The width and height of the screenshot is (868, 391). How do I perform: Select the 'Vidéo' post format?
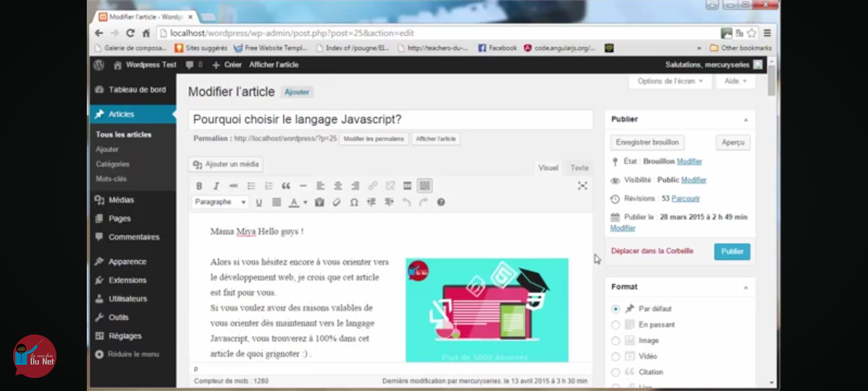(x=616, y=357)
